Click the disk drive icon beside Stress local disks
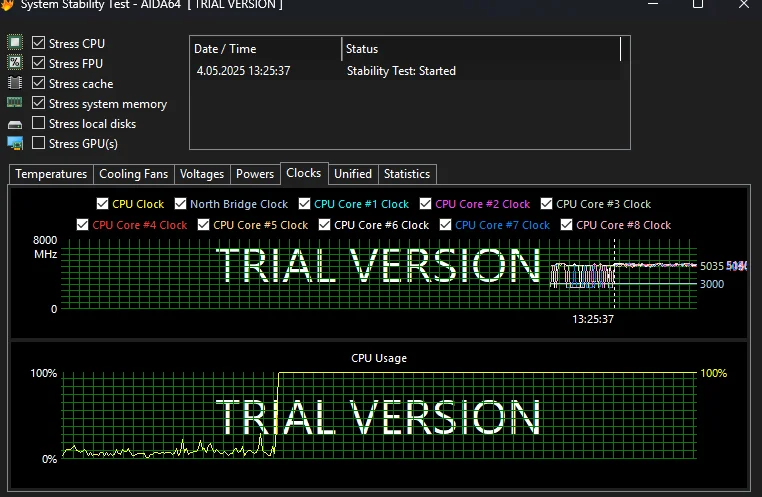The image size is (762, 497). click(x=15, y=125)
